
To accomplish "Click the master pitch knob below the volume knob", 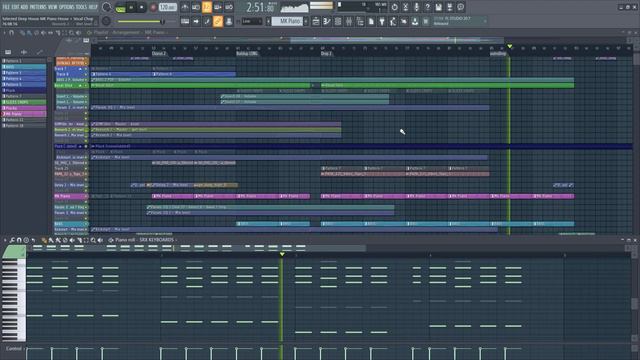I will pyautogui.click(x=106, y=21).
